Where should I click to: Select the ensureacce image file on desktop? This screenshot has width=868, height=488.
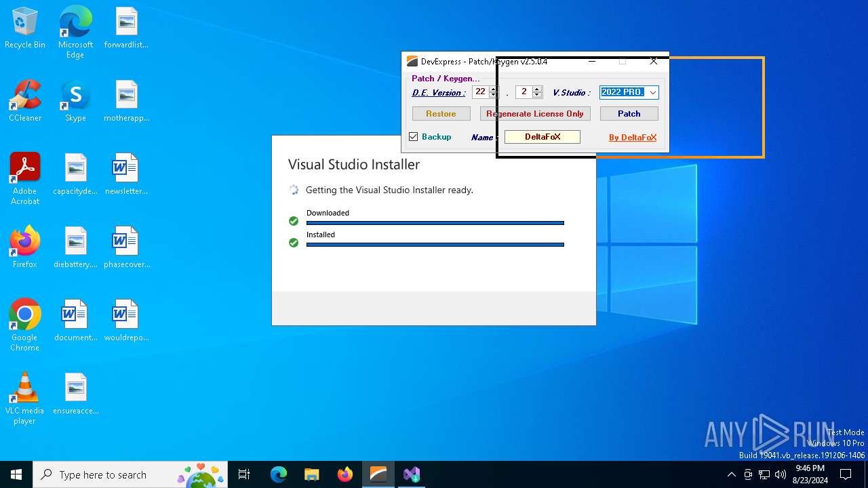click(x=75, y=394)
